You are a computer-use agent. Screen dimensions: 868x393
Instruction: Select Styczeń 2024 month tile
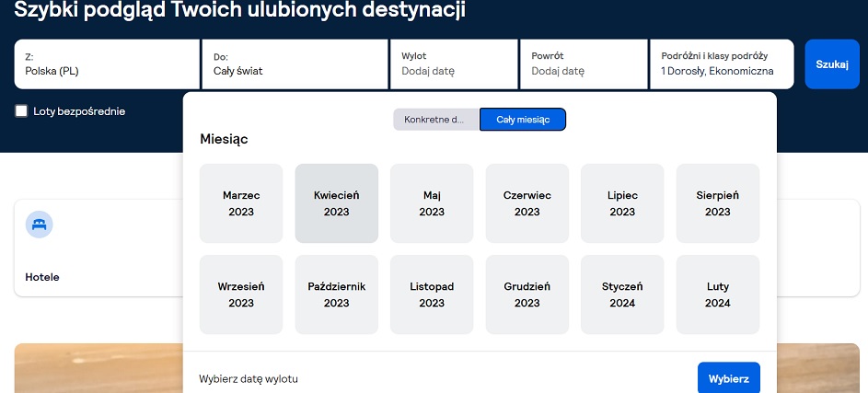[x=622, y=295]
